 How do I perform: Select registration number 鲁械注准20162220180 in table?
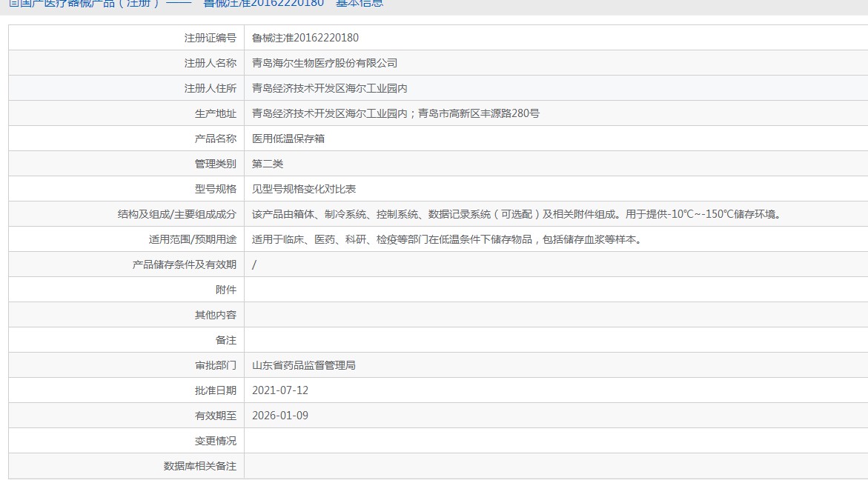point(305,38)
